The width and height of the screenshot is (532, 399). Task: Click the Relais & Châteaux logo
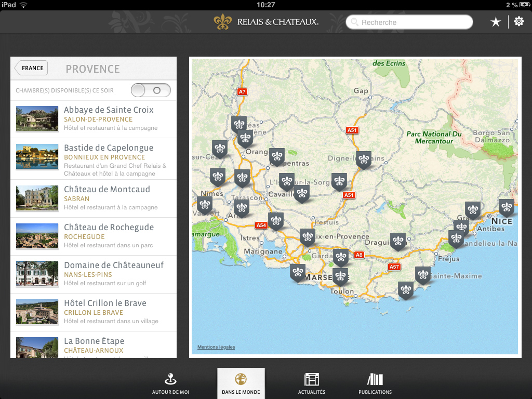266,22
